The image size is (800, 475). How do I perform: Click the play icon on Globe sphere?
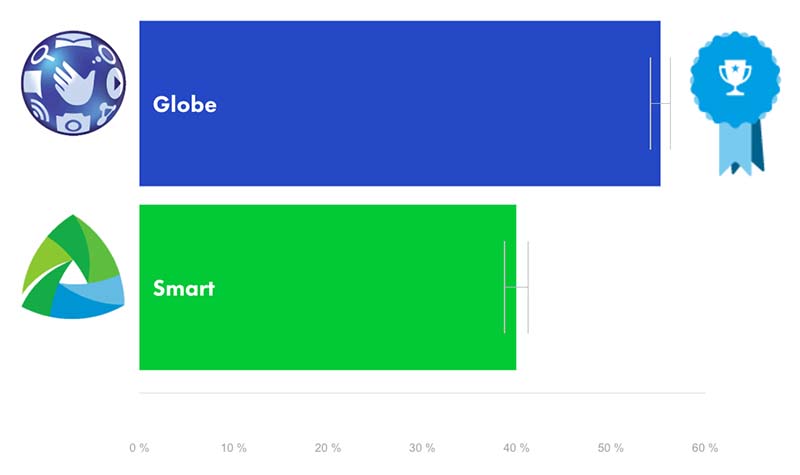click(116, 83)
